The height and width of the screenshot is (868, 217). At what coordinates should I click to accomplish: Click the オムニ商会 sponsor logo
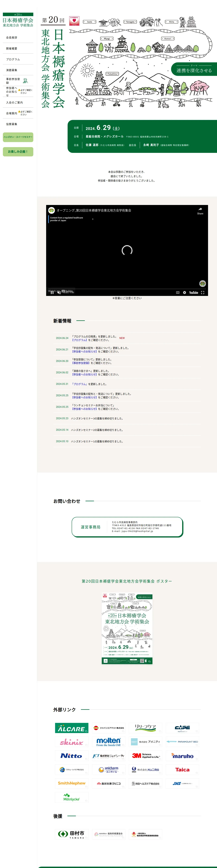[146, 770]
